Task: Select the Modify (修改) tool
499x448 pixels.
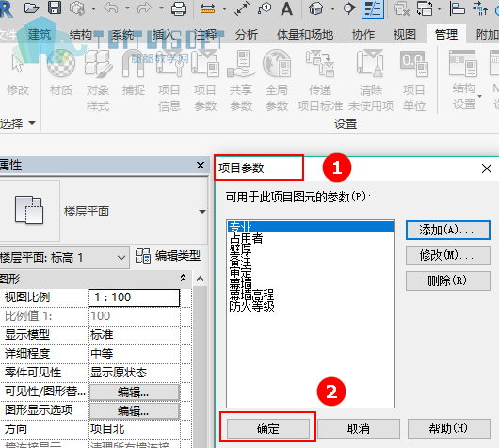Action: (18, 74)
